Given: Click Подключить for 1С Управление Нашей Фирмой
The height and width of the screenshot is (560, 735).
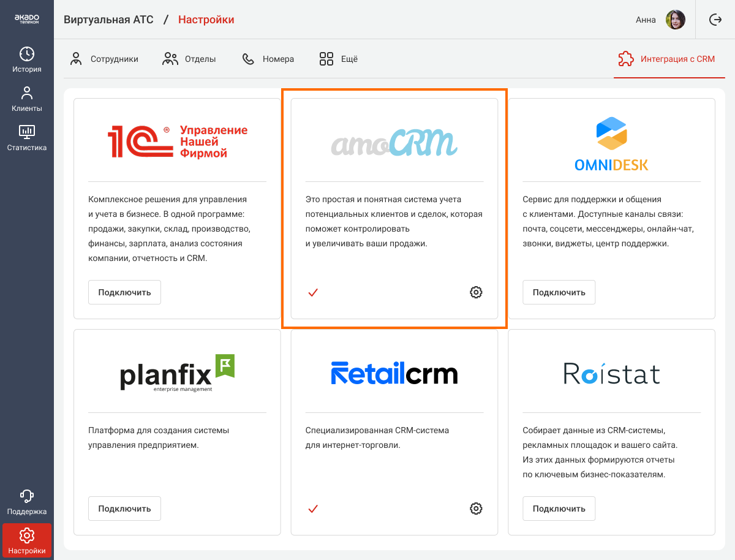Looking at the screenshot, I should (124, 292).
